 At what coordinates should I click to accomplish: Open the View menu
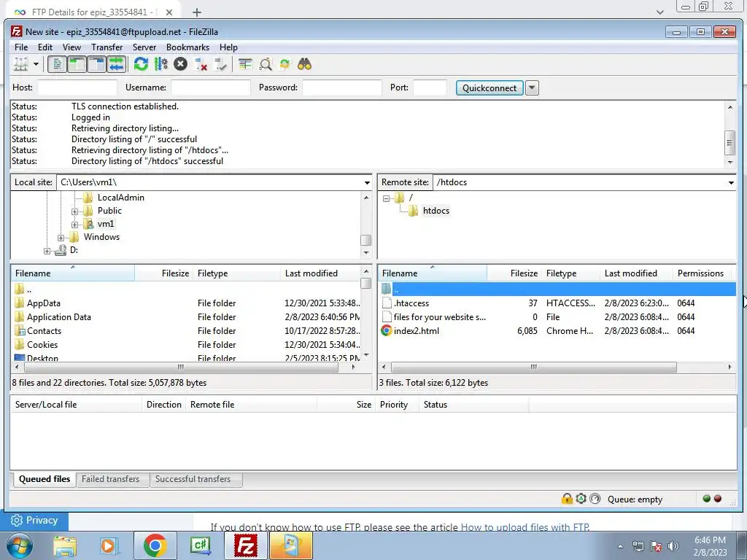72,47
